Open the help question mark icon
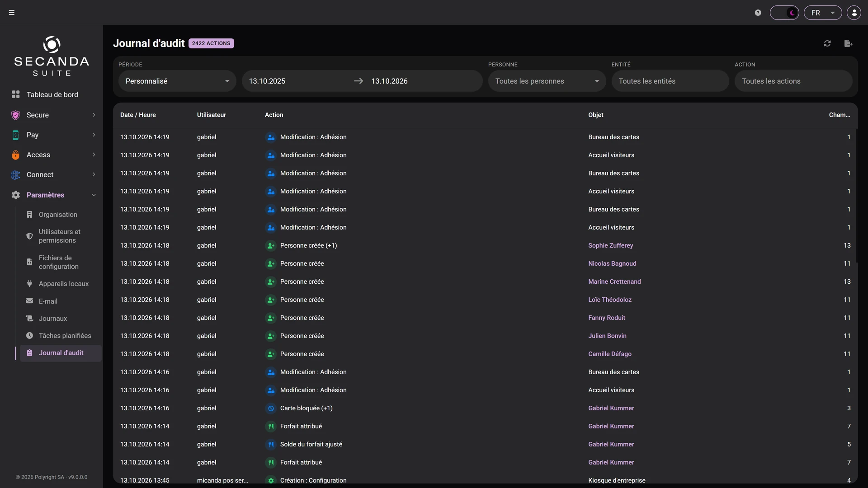This screenshot has height=488, width=868. (x=758, y=13)
